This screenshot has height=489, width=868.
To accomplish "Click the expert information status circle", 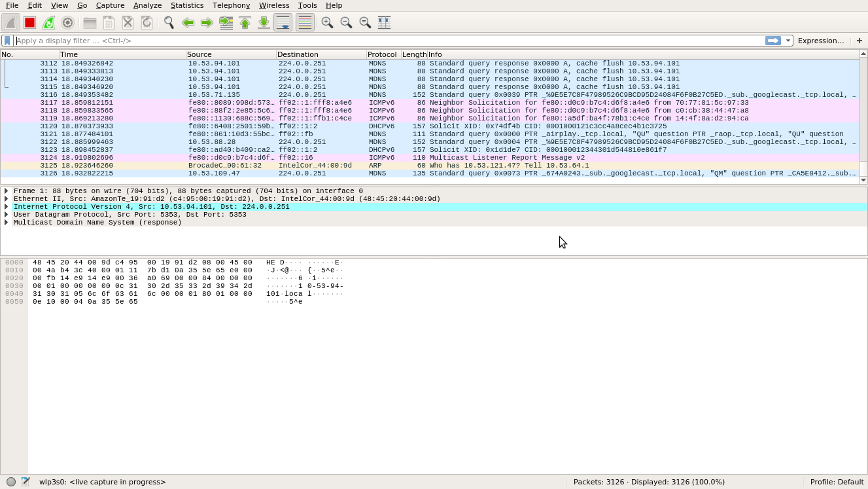I will click(11, 482).
